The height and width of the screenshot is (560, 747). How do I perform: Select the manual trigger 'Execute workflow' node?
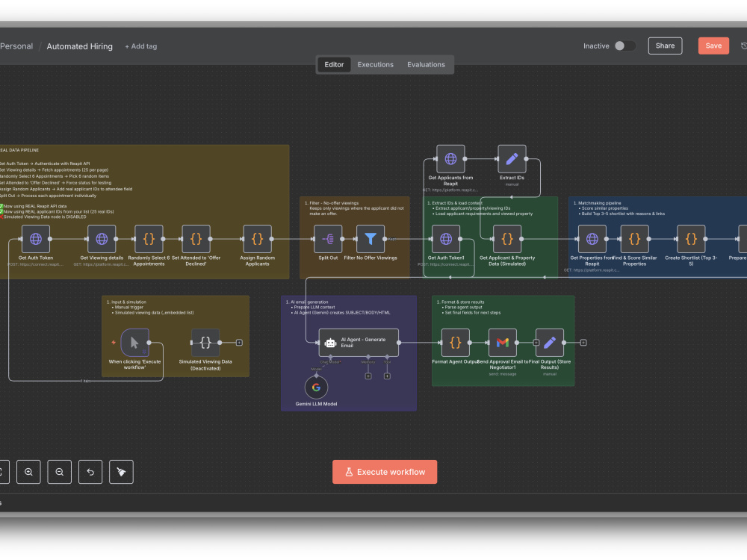[x=134, y=343]
